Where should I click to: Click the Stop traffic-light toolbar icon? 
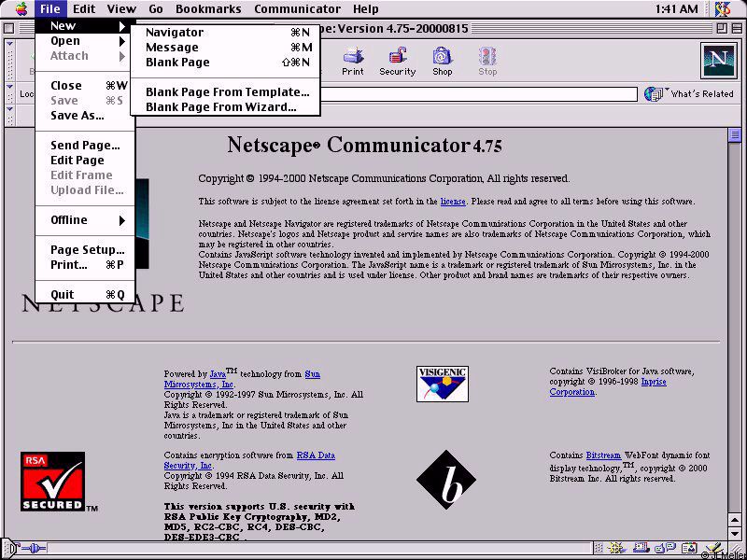click(487, 62)
